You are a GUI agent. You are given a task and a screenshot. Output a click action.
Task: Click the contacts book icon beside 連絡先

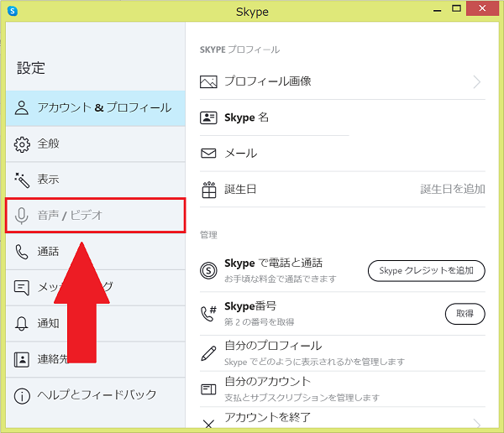point(22,359)
